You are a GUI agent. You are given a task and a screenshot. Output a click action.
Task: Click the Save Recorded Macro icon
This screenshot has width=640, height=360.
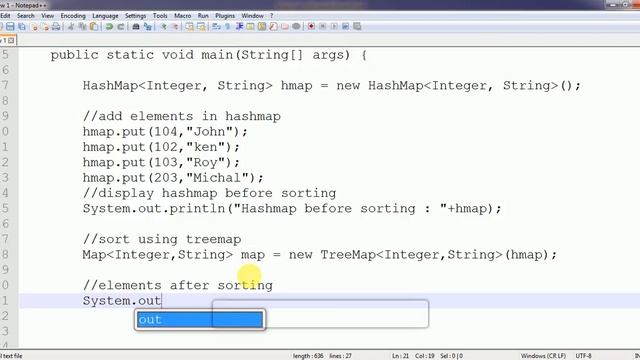tap(357, 27)
